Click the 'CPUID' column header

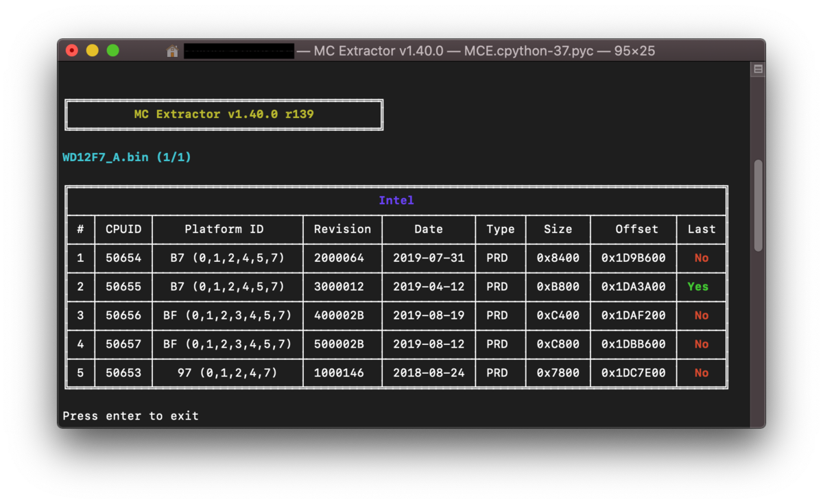click(x=123, y=229)
